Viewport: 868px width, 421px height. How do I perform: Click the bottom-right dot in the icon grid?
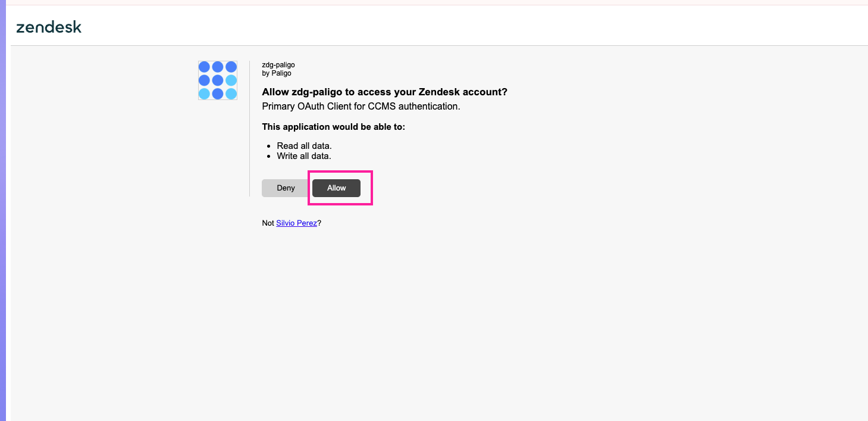point(231,93)
